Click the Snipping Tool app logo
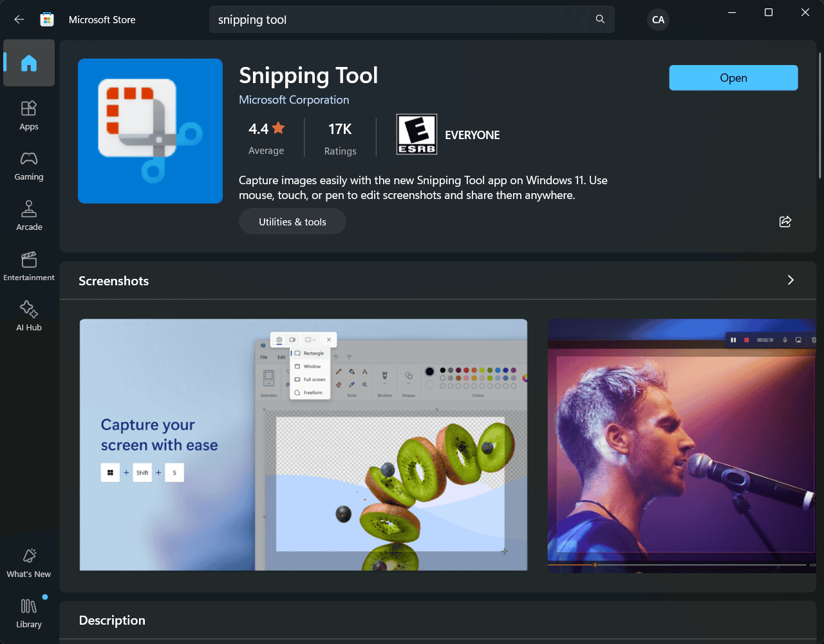 (150, 131)
